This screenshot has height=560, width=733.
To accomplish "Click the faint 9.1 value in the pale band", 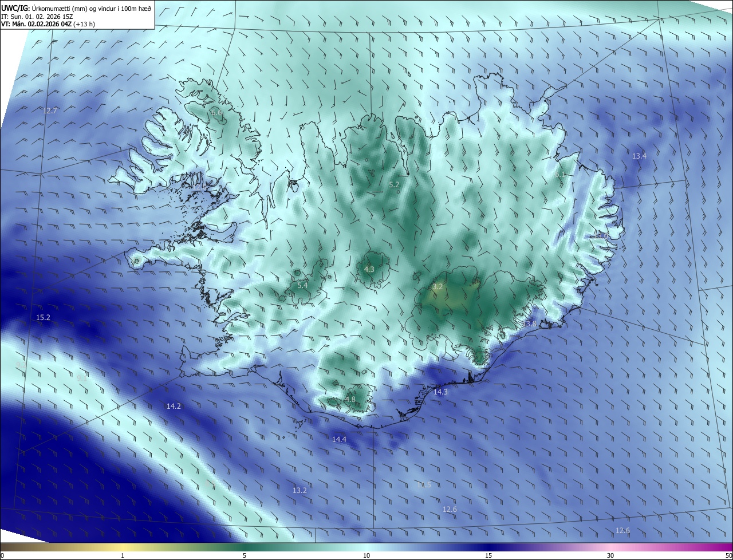I will click(82, 377).
